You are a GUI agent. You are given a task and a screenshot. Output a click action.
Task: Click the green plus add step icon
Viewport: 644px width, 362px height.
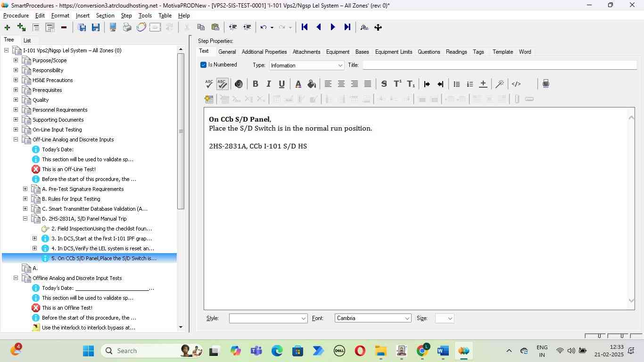click(7, 27)
